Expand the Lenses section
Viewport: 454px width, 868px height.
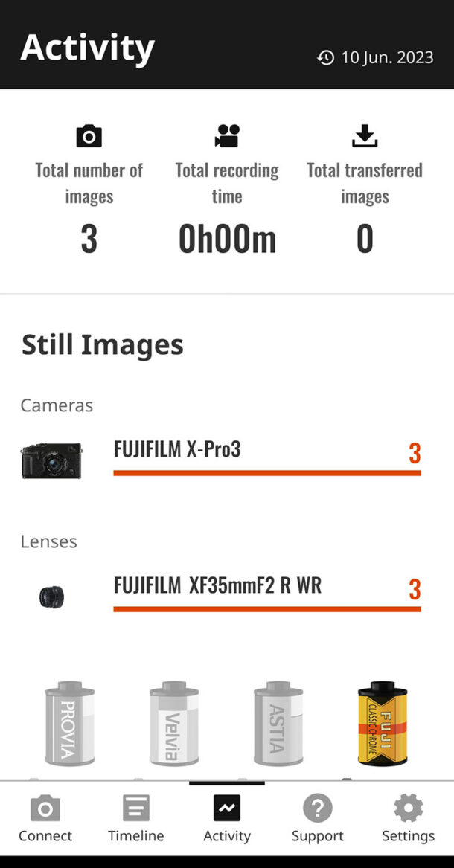(48, 541)
